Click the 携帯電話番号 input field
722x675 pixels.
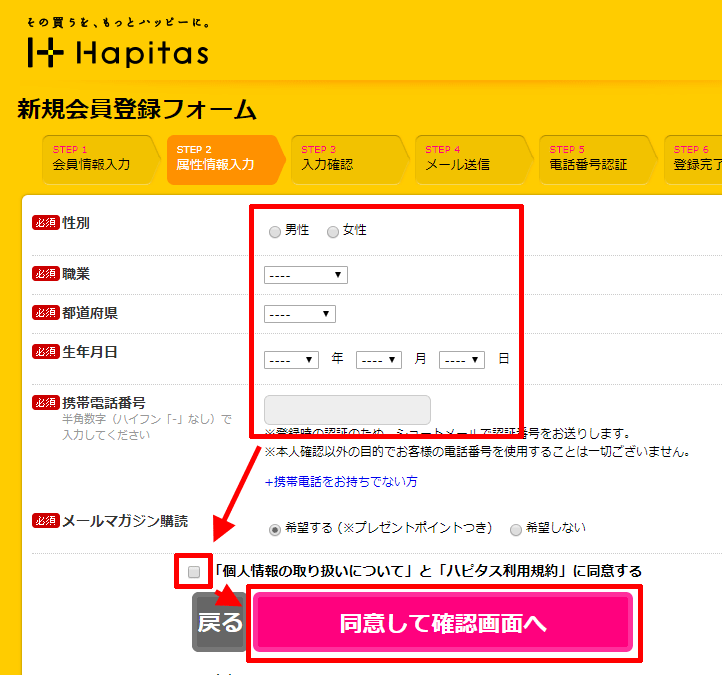point(347,410)
